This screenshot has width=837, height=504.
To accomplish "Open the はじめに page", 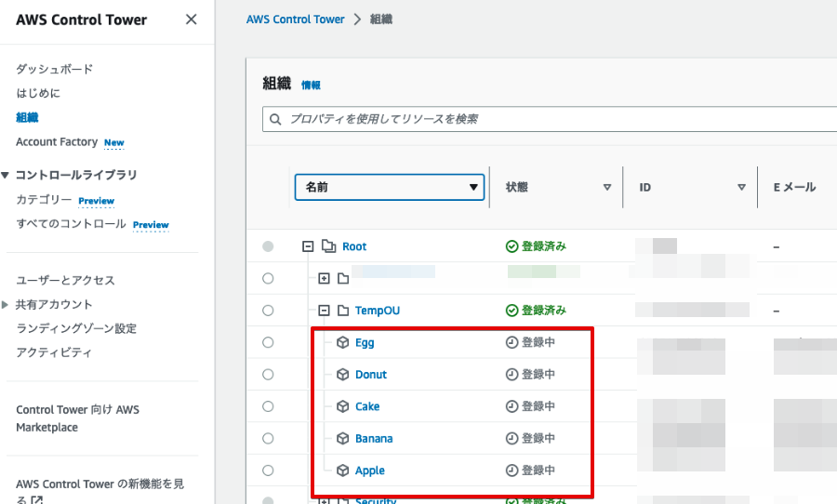I will [38, 93].
